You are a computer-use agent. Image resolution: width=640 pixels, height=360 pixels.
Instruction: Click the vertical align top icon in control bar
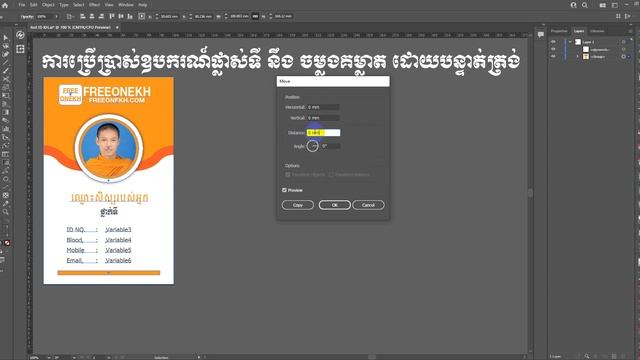(x=112, y=16)
